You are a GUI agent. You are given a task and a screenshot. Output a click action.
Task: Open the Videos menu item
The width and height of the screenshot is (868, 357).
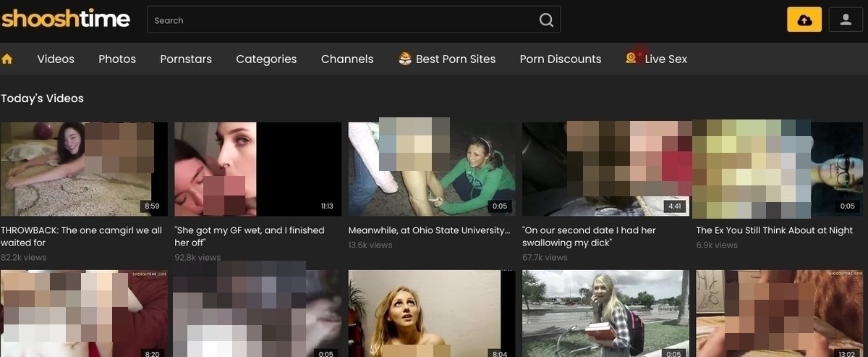pyautogui.click(x=56, y=59)
